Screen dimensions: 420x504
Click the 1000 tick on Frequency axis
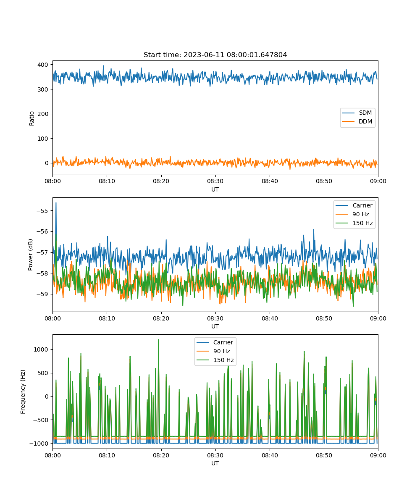tap(42, 349)
